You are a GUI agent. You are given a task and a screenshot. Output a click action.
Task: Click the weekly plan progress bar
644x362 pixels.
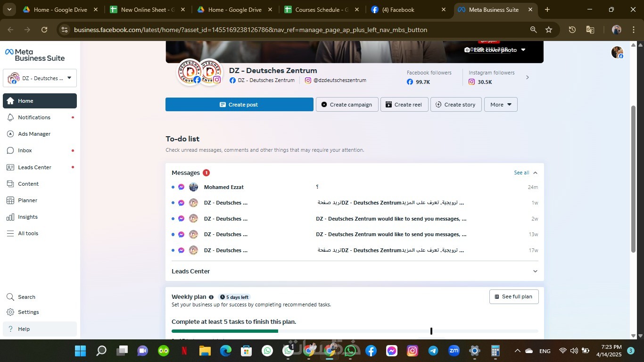pos(355,331)
